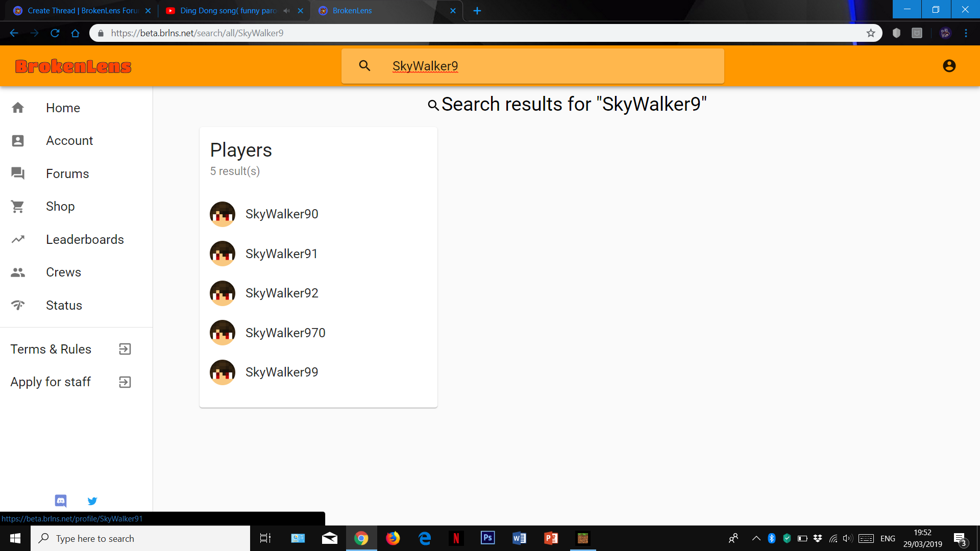Click the account profile icon in header
This screenshot has width=980, height=551.
pyautogui.click(x=949, y=66)
